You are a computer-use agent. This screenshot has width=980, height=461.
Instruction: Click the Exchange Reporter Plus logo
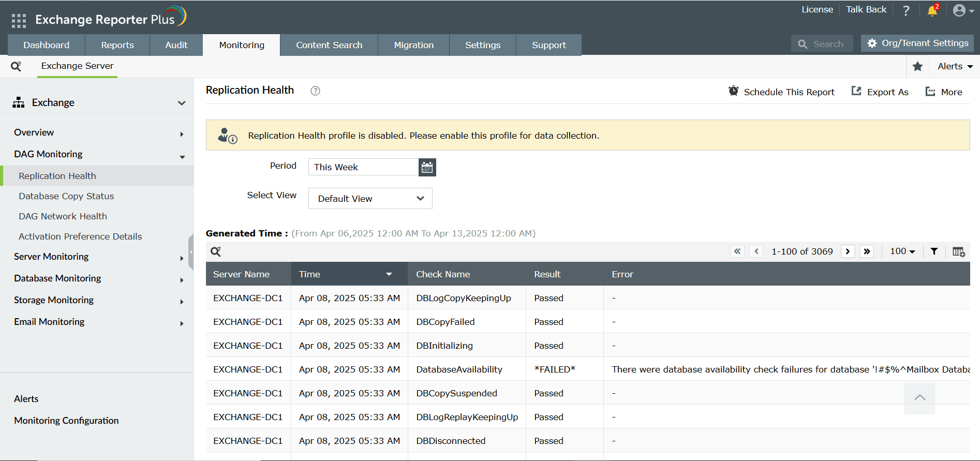tap(111, 17)
